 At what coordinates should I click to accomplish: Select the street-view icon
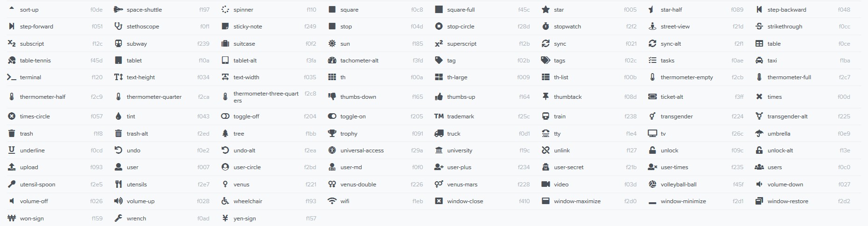pyautogui.click(x=652, y=27)
